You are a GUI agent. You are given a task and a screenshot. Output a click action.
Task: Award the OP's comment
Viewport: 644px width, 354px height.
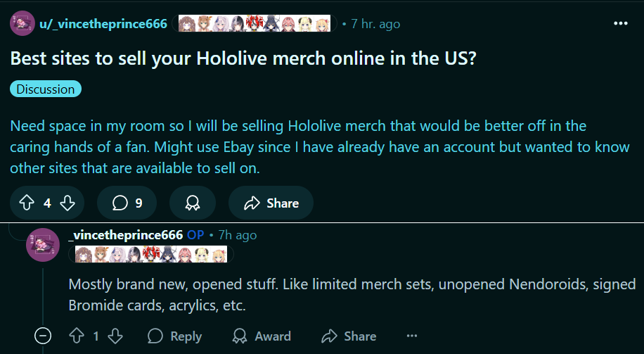262,336
